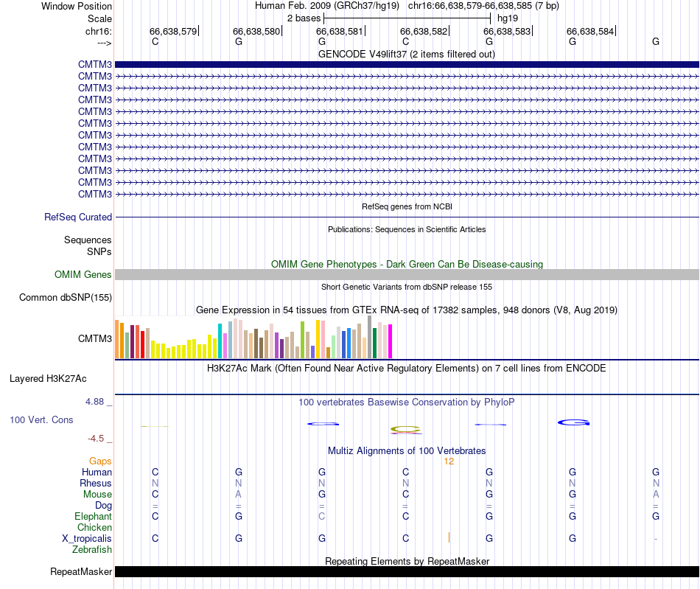Image resolution: width=700 pixels, height=589 pixels.
Task: Click the Common dbSNP(155) label
Action: [x=65, y=297]
